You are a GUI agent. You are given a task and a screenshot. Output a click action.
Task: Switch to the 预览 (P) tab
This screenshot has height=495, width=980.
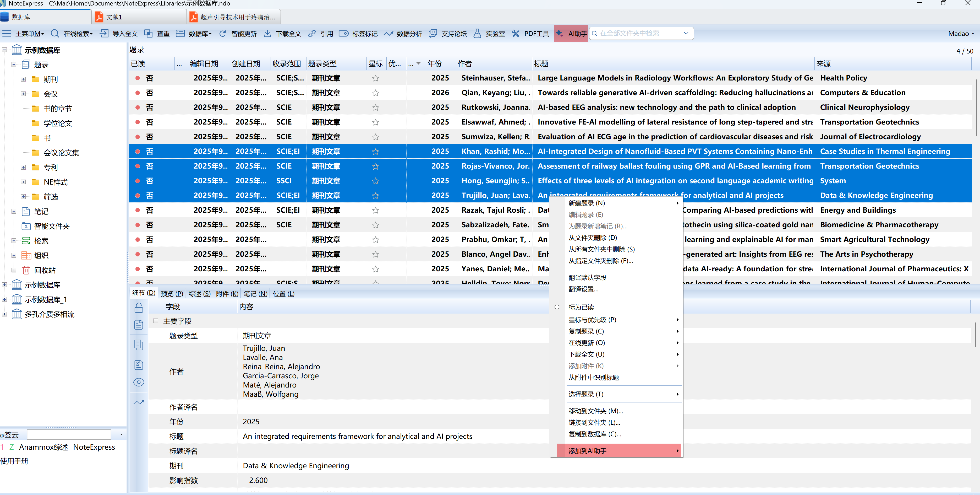click(x=172, y=294)
